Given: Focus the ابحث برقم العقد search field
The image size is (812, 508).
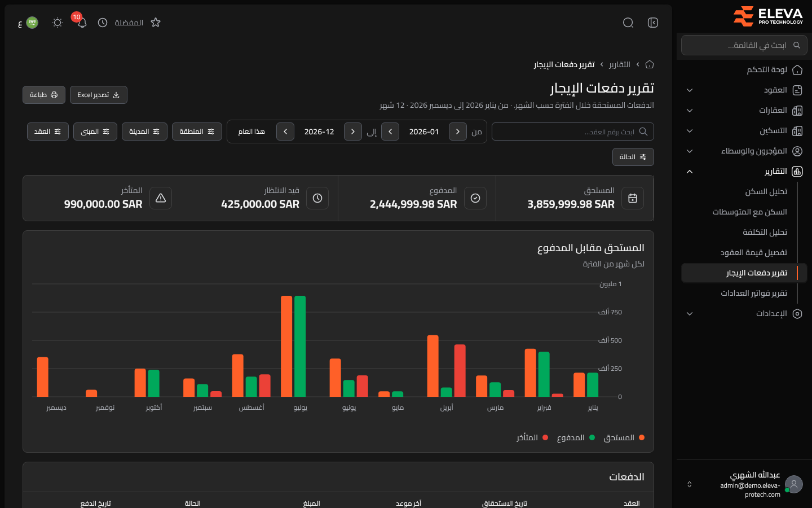Looking at the screenshot, I should tap(573, 132).
